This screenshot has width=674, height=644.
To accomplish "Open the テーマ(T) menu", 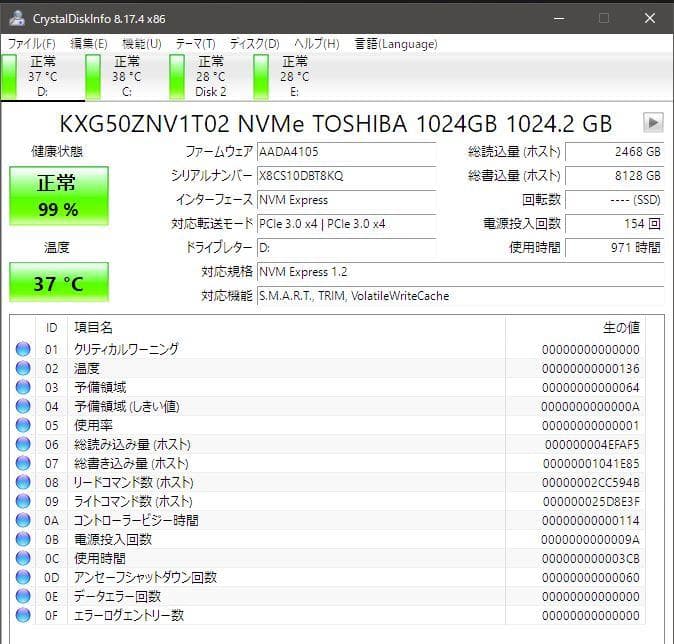I will coord(195,44).
